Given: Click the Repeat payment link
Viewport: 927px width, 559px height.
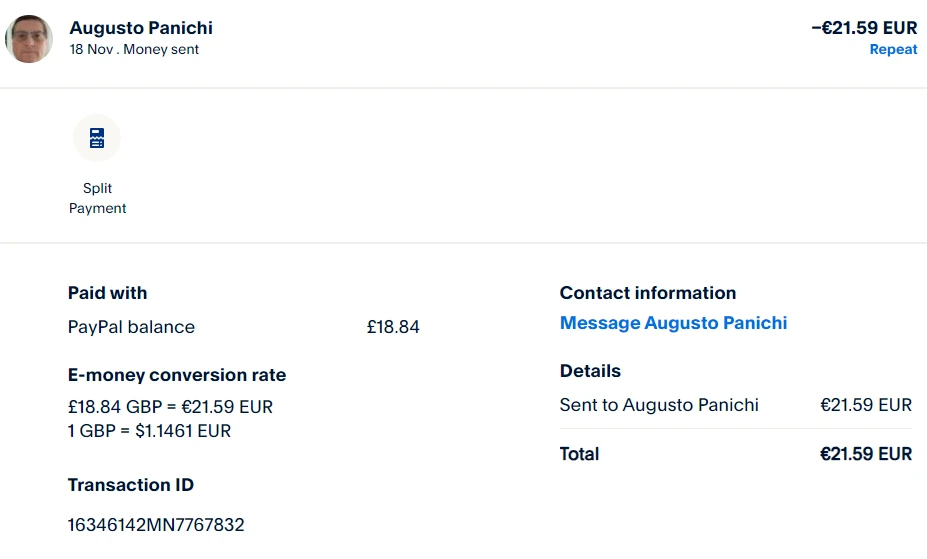Looking at the screenshot, I should (893, 50).
